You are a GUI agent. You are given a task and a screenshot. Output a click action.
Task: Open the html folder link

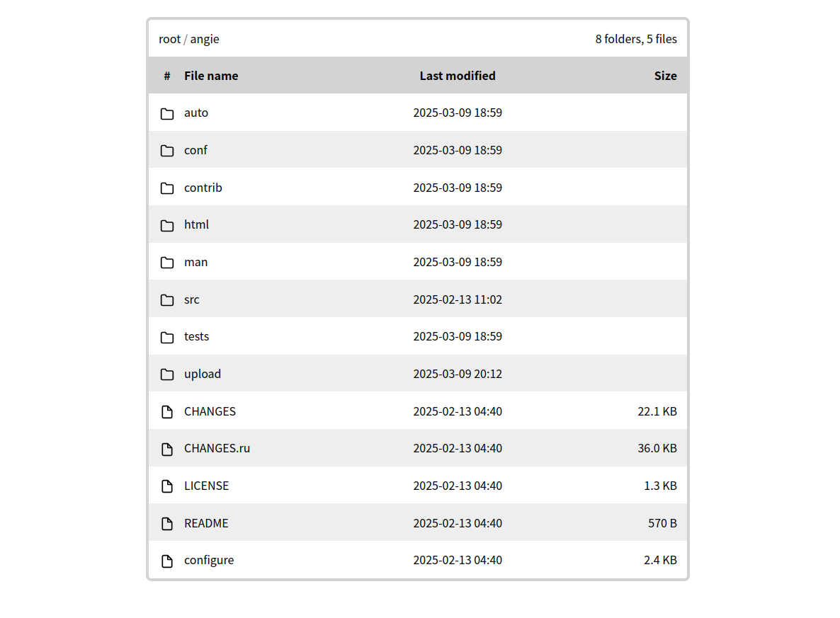tap(196, 224)
